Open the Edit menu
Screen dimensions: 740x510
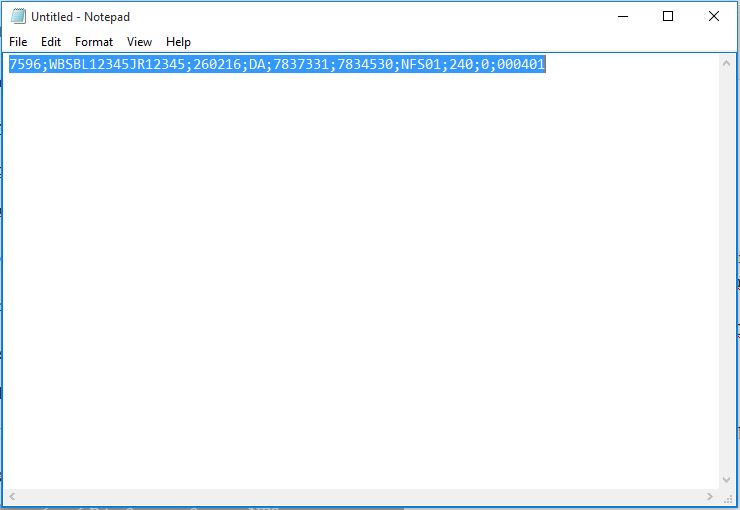tap(51, 42)
